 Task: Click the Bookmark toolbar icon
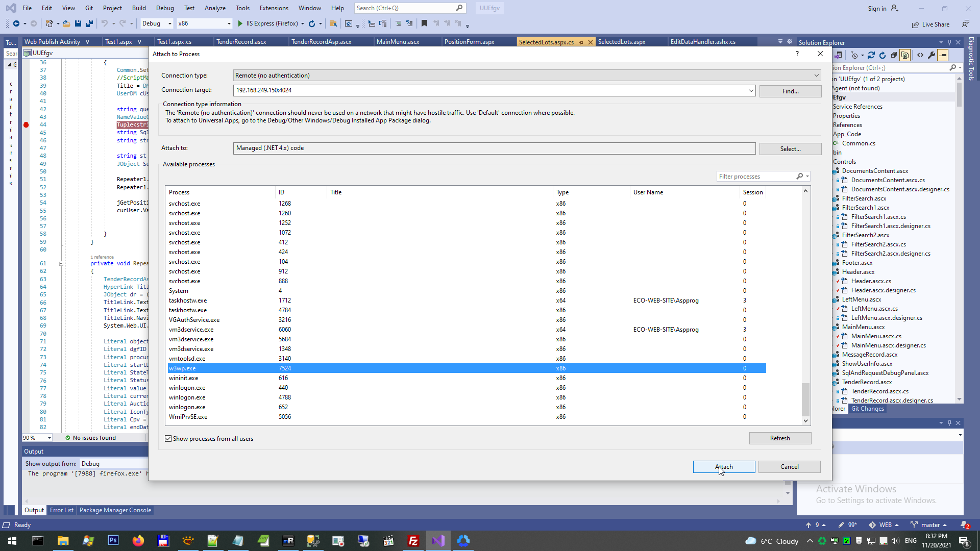(424, 23)
